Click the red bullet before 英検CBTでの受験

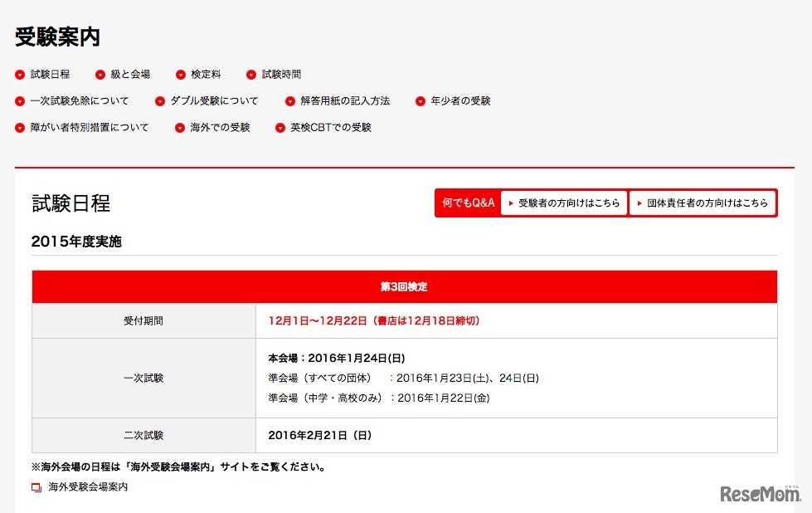coord(279,128)
